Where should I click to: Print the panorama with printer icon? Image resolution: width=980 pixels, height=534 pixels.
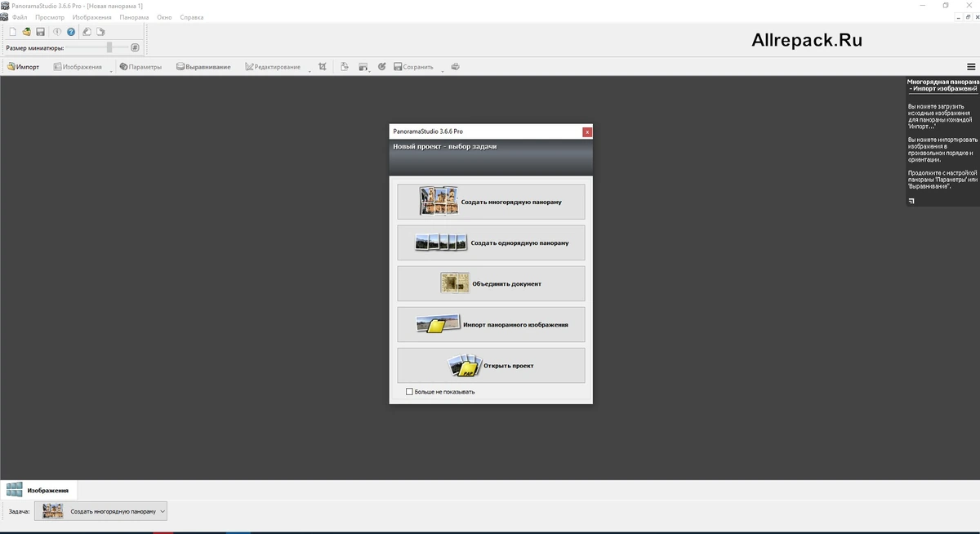click(456, 67)
